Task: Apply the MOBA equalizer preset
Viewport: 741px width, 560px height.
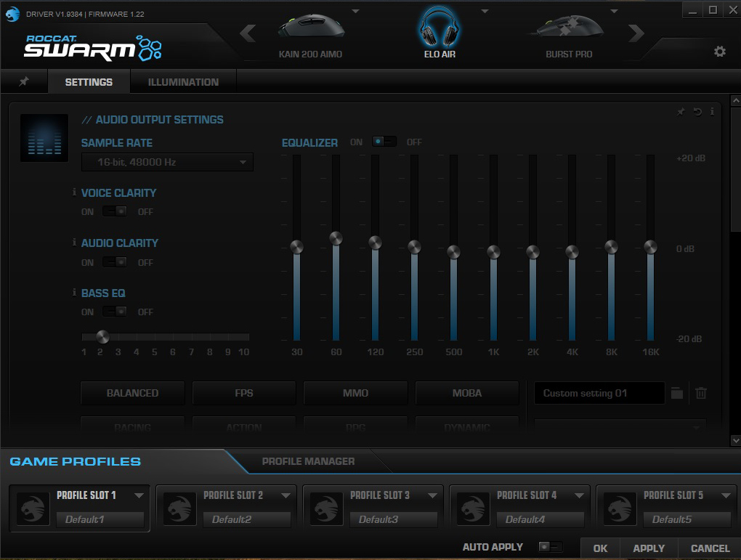Action: click(467, 393)
